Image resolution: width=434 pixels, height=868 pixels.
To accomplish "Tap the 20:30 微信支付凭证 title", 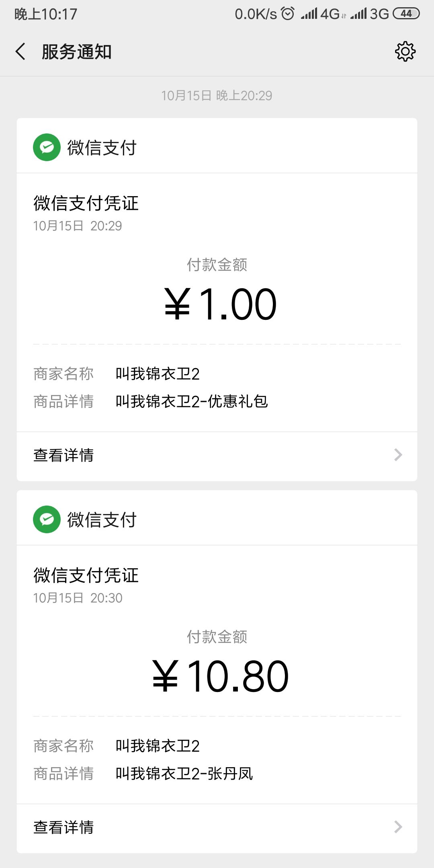I will click(86, 575).
